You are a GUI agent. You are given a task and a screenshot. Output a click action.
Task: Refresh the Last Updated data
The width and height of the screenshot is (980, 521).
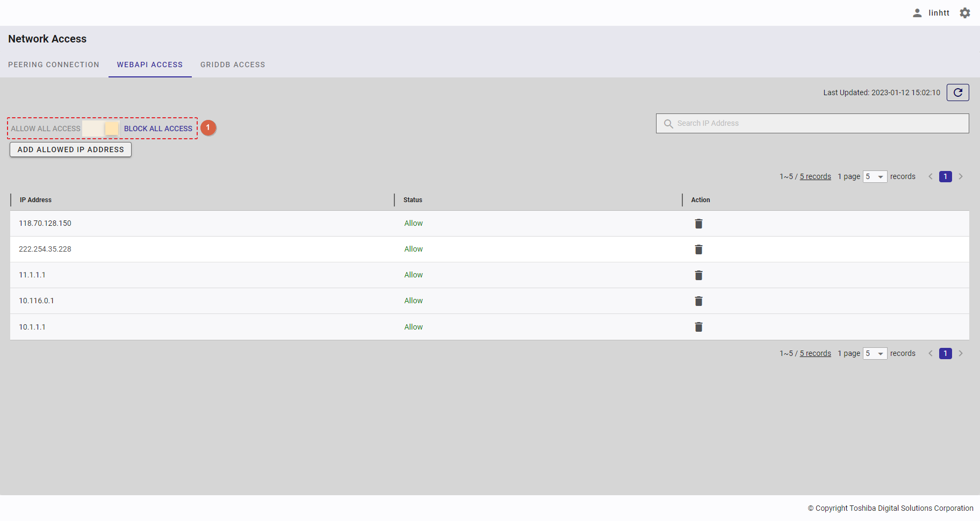tap(957, 92)
